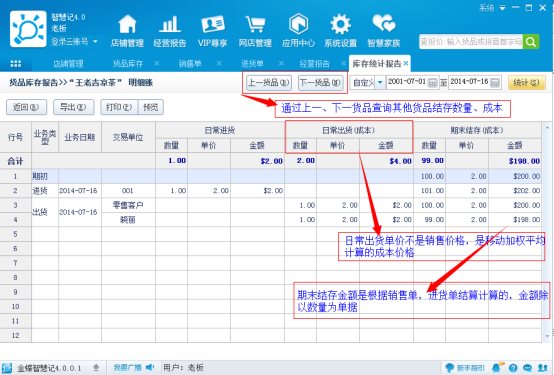Click the $198.00 total balance cell
Image resolution: width=554 pixels, height=375 pixels.
pos(515,161)
